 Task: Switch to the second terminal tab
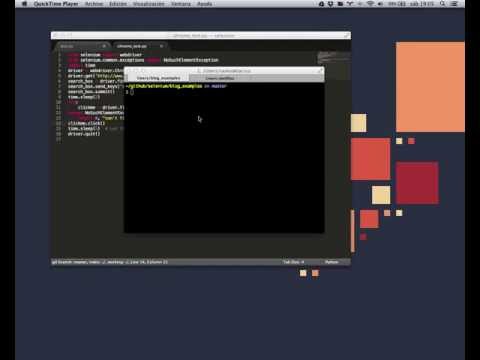[x=220, y=78]
